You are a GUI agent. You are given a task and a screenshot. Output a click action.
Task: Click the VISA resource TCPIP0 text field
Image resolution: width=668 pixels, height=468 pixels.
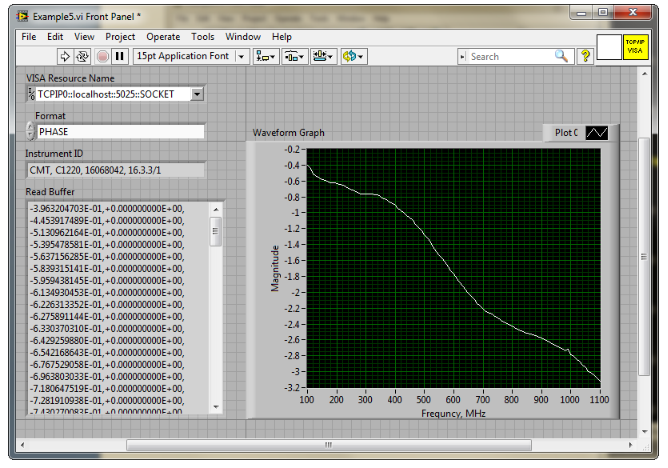coord(113,94)
